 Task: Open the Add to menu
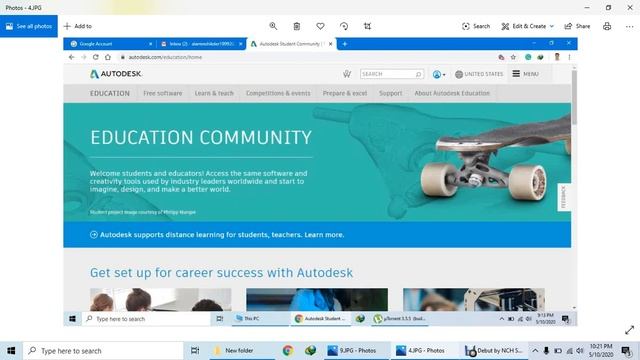tap(78, 26)
